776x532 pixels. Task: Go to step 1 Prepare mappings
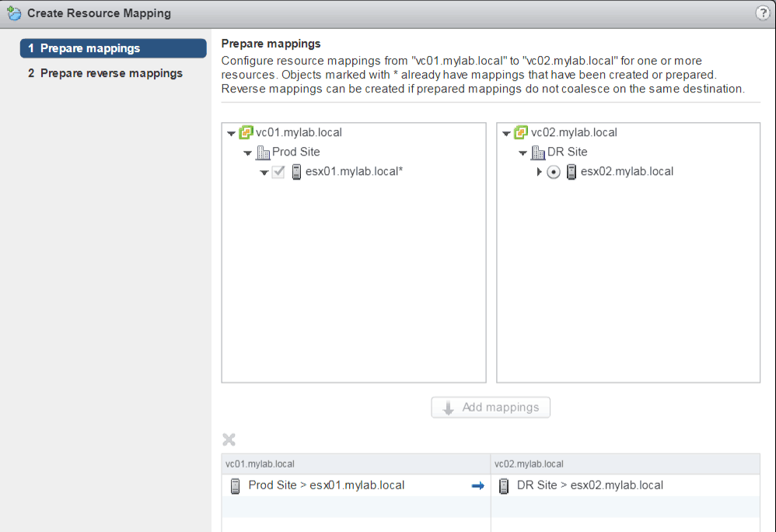113,48
